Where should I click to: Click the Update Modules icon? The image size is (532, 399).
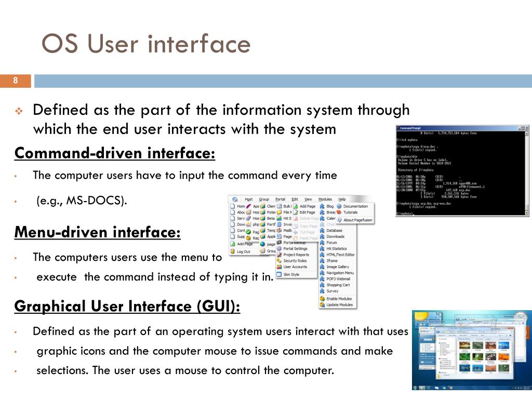click(322, 304)
